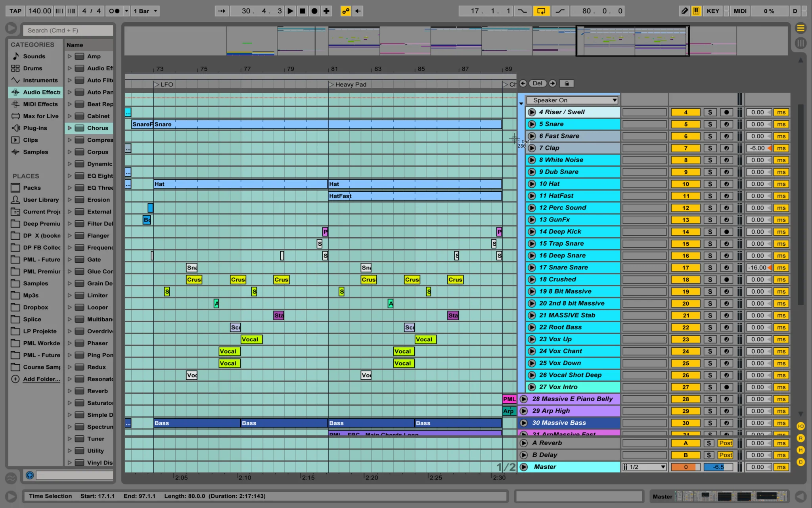The image size is (812, 508).
Task: Click the Stop button in transport
Action: point(303,11)
